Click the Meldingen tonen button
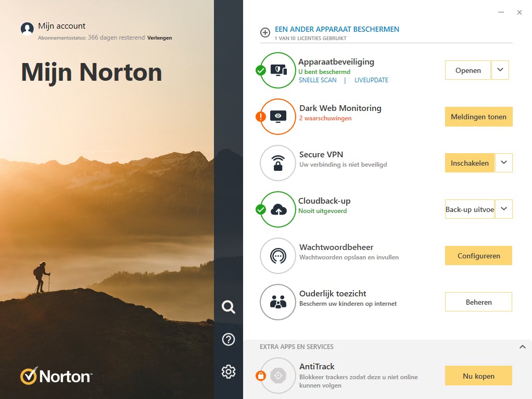532x399 pixels. (x=478, y=117)
